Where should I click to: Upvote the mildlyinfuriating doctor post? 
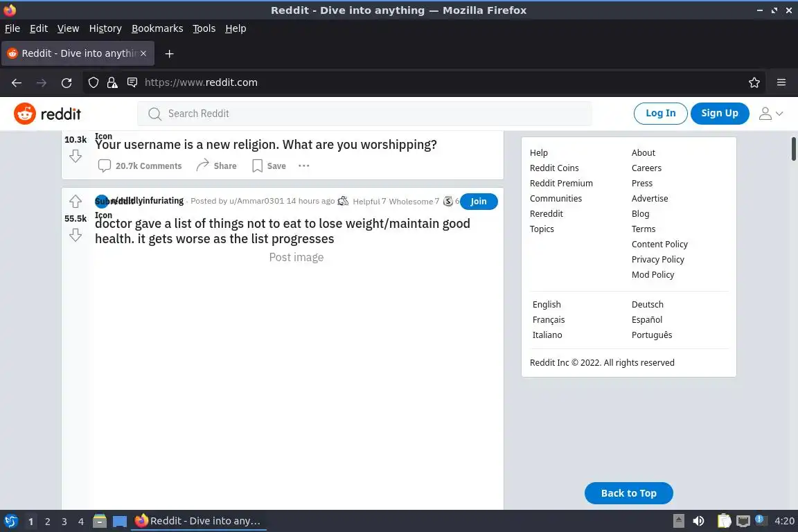(x=76, y=202)
